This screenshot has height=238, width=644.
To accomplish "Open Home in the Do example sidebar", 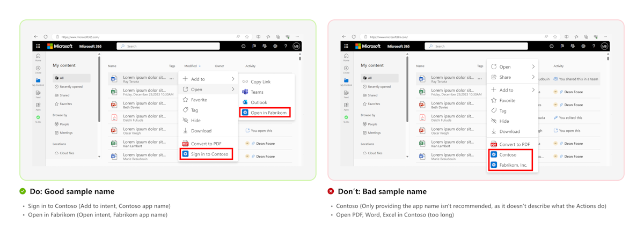I will click(x=38, y=57).
